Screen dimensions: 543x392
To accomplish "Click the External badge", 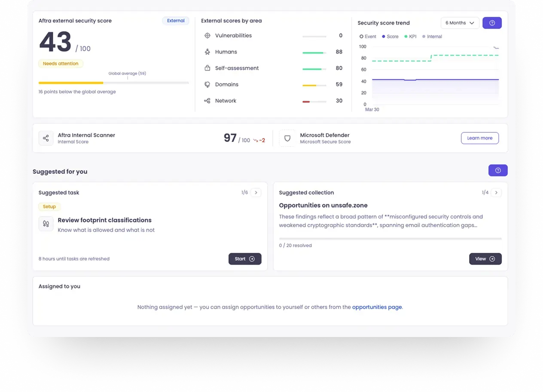I will click(x=176, y=21).
